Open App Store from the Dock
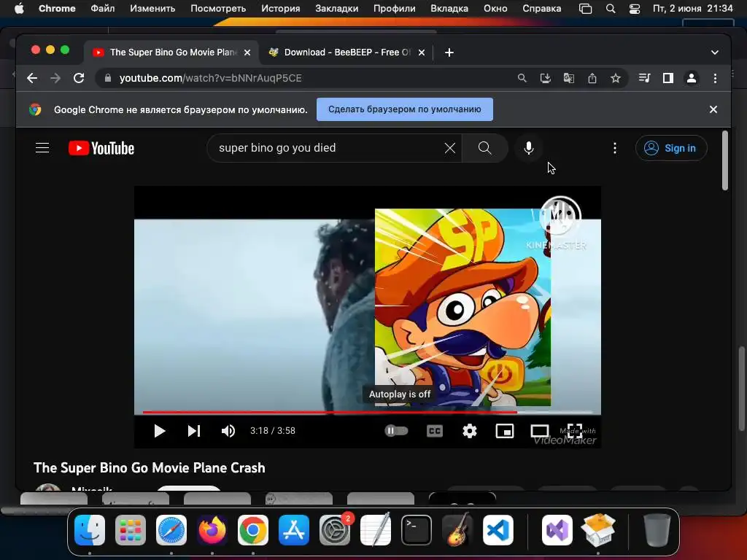 293,530
